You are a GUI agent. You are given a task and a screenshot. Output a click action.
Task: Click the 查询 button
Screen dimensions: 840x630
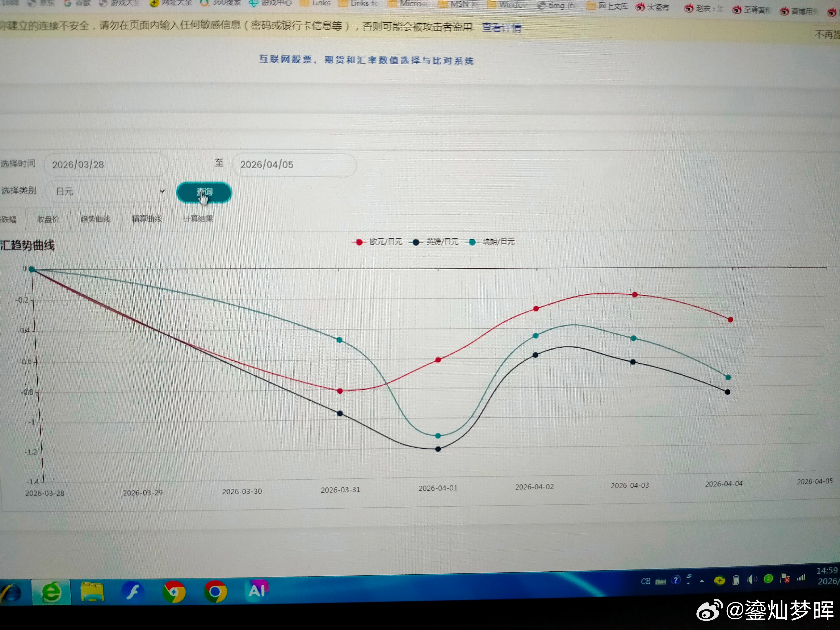(x=204, y=192)
